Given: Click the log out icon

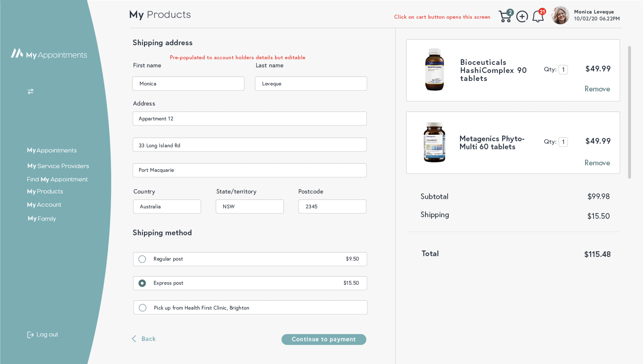Looking at the screenshot, I should click(30, 334).
